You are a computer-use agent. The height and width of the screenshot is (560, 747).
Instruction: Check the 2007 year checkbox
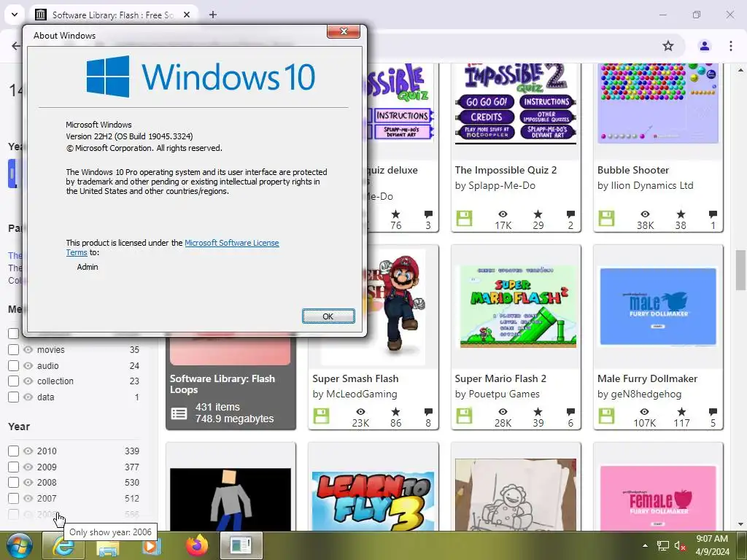click(13, 499)
